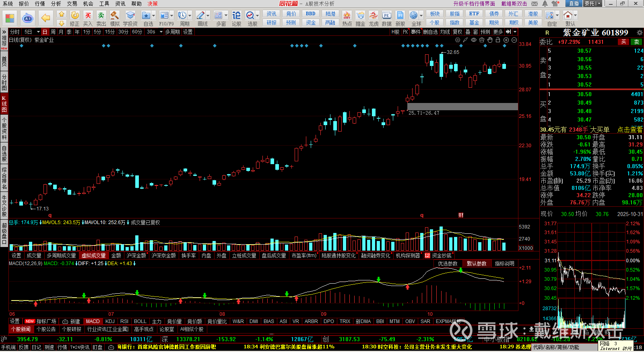Select the hand pan tool icon

pos(490,40)
